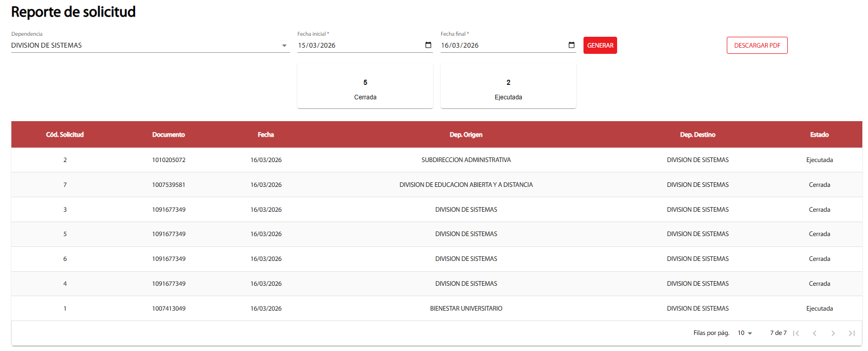
Task: Click the Dep. Origen column header
Action: [466, 135]
